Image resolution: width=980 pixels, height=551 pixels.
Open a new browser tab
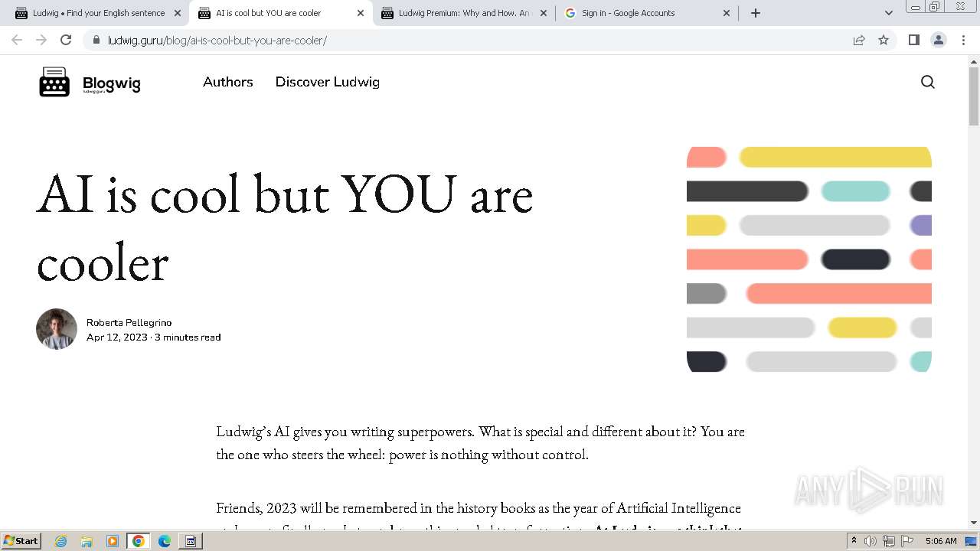point(756,13)
